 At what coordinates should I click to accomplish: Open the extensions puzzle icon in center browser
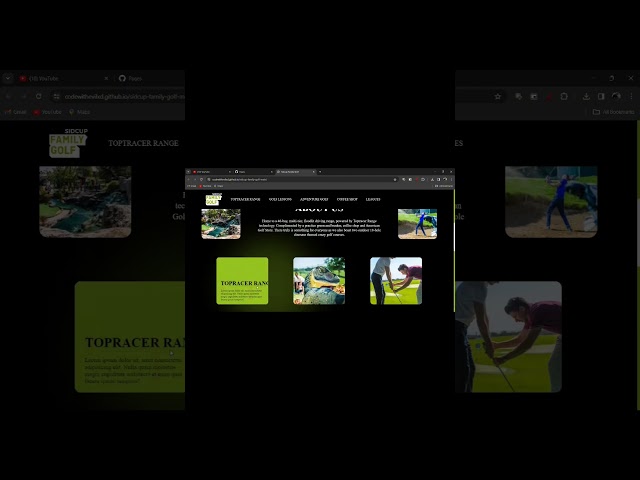point(423,180)
